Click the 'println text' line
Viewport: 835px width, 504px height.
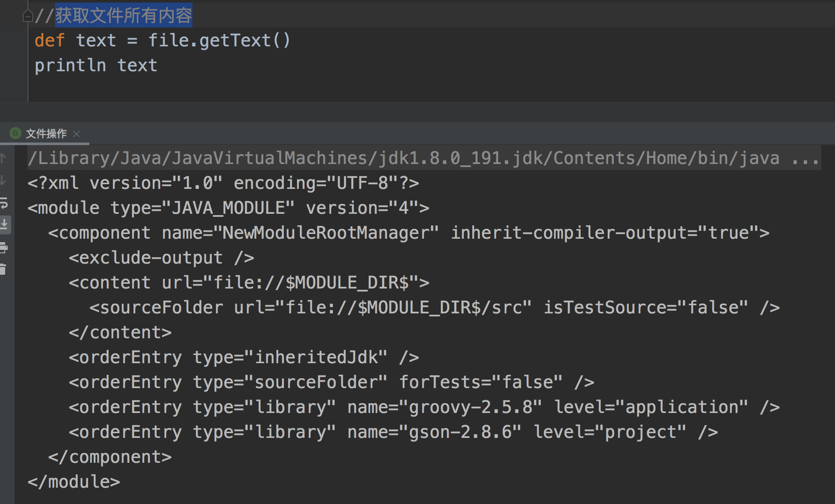pyautogui.click(x=96, y=66)
